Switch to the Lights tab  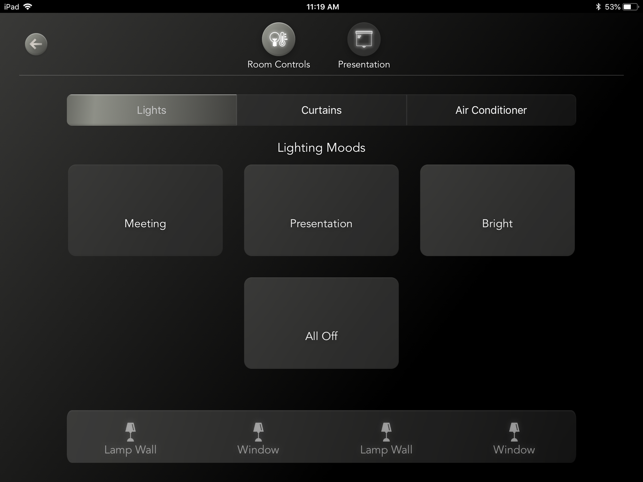152,110
